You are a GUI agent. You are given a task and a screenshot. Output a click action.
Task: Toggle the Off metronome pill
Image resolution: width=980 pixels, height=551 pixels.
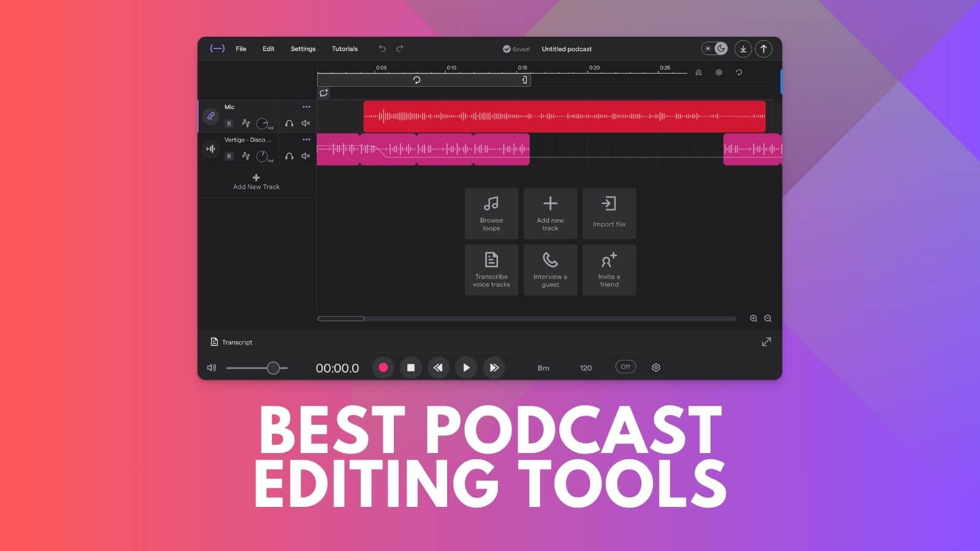(625, 367)
